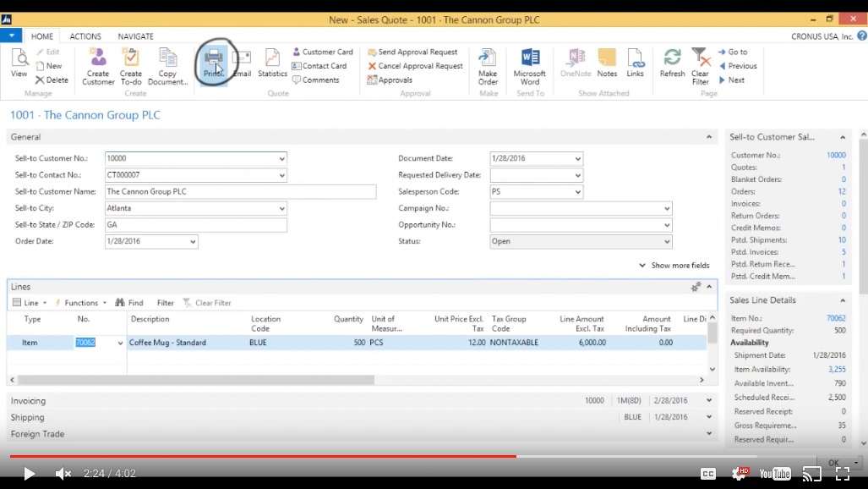Viewport: 868px width, 489px height.
Task: Open the Functions menu in Lines
Action: [x=80, y=303]
